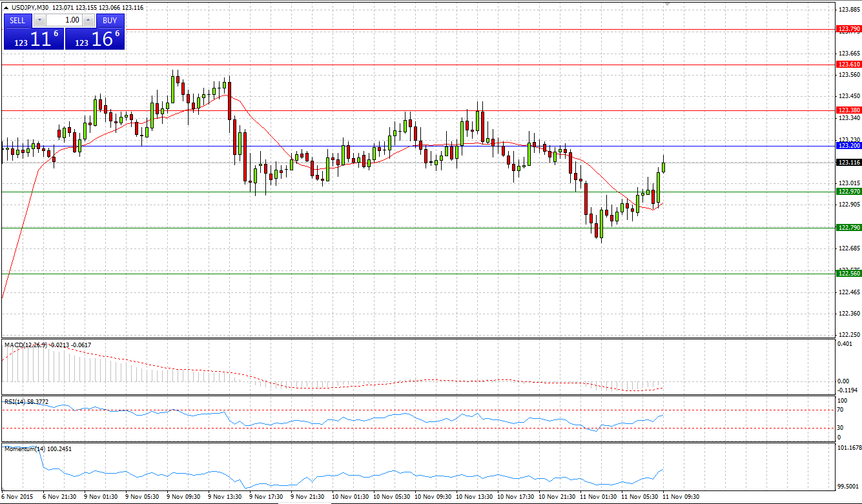Click the 122.790 green price level label

[x=848, y=228]
